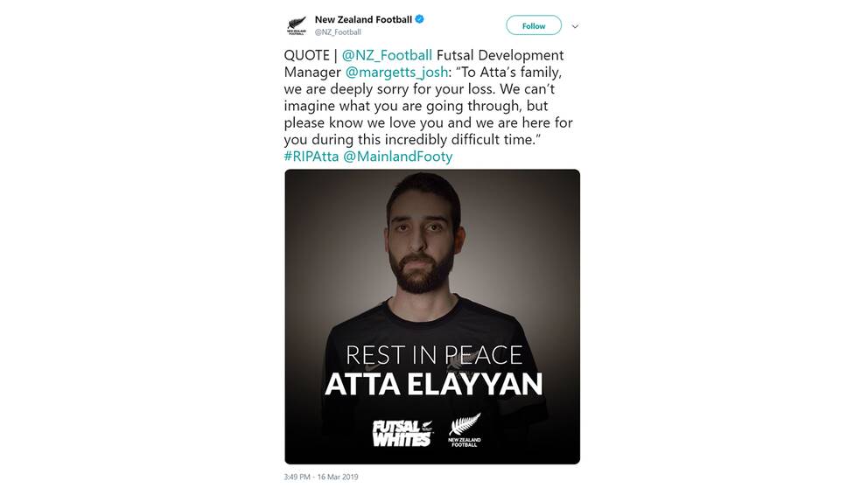The width and height of the screenshot is (868, 488).
Task: Follow the New Zealand Football account
Action: [534, 25]
